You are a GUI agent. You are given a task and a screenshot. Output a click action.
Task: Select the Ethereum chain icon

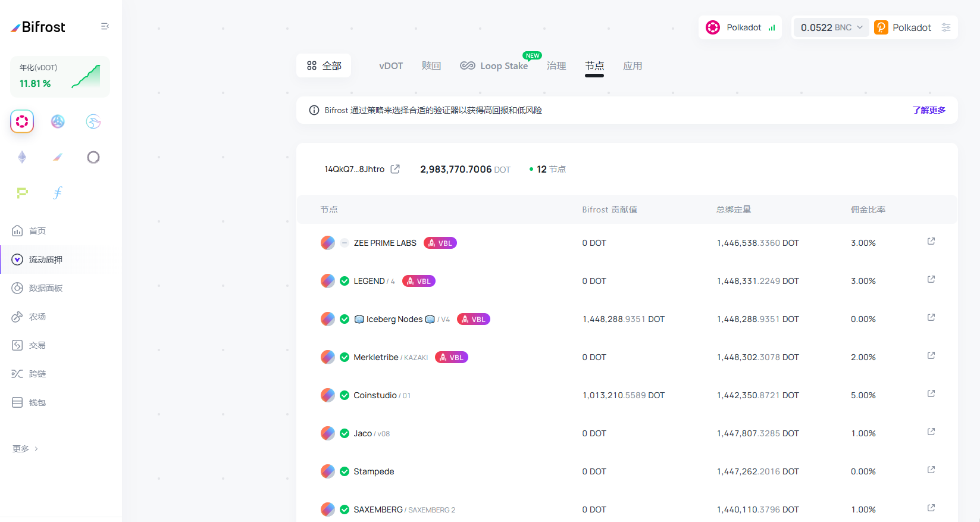[22, 157]
